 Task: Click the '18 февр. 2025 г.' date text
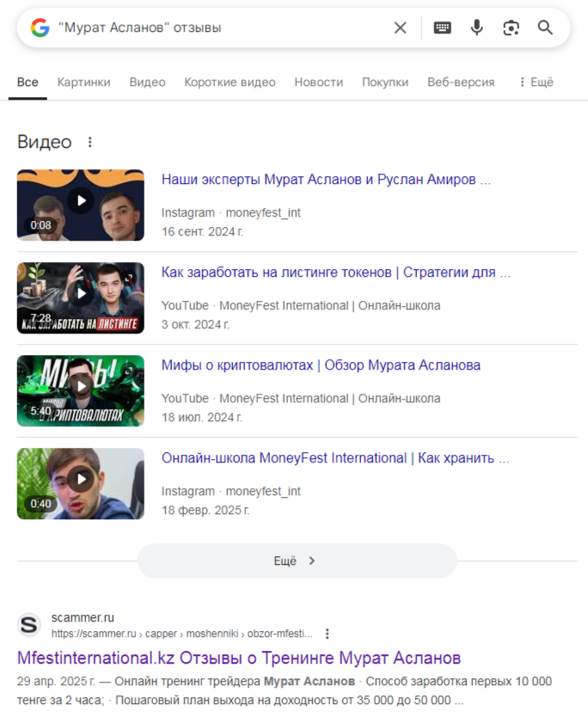[x=205, y=511]
